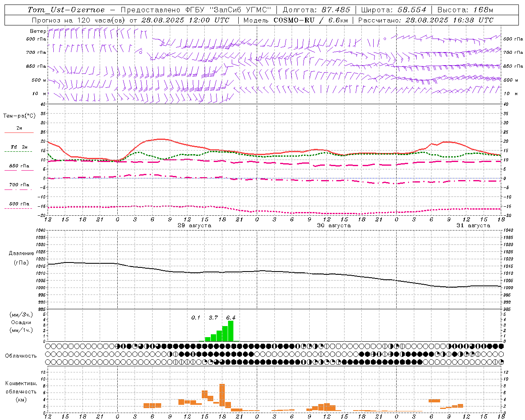Click the tallest orange convective cloud bar
Screen dimensions: 525x420
222,395
